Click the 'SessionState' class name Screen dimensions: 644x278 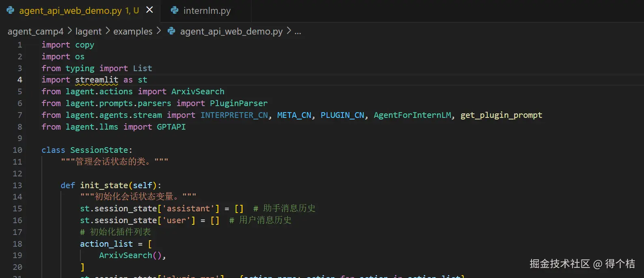99,150
